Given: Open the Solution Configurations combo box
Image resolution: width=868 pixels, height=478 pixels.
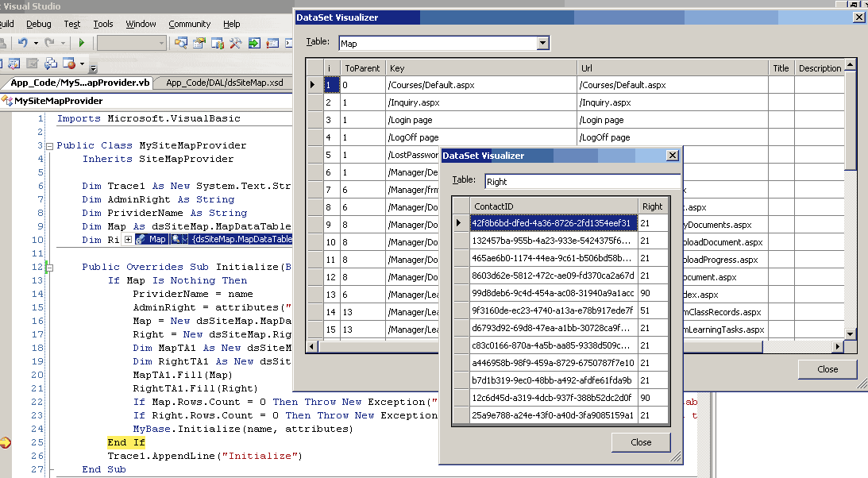Looking at the screenshot, I should pos(132,43).
